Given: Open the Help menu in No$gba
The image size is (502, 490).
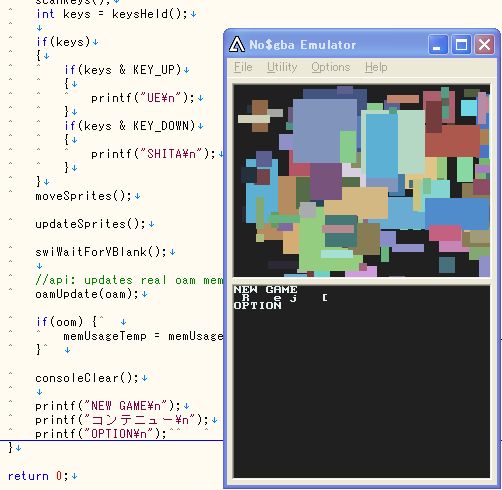Looking at the screenshot, I should click(376, 67).
